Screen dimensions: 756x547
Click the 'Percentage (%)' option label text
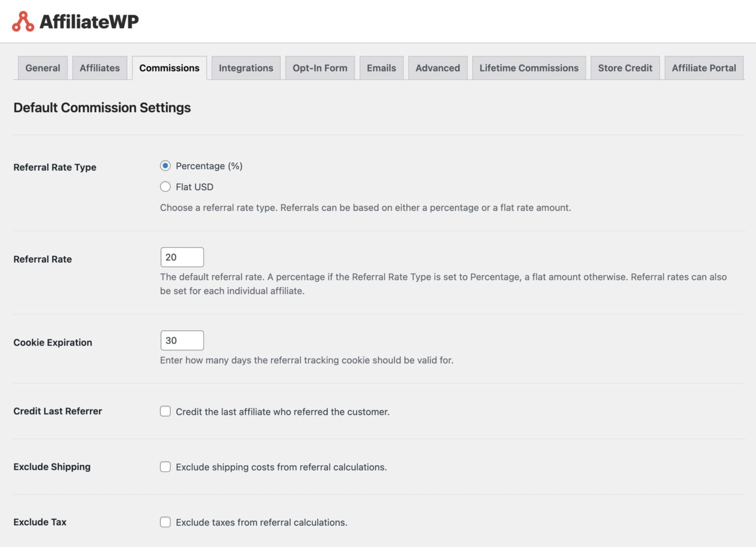(209, 166)
